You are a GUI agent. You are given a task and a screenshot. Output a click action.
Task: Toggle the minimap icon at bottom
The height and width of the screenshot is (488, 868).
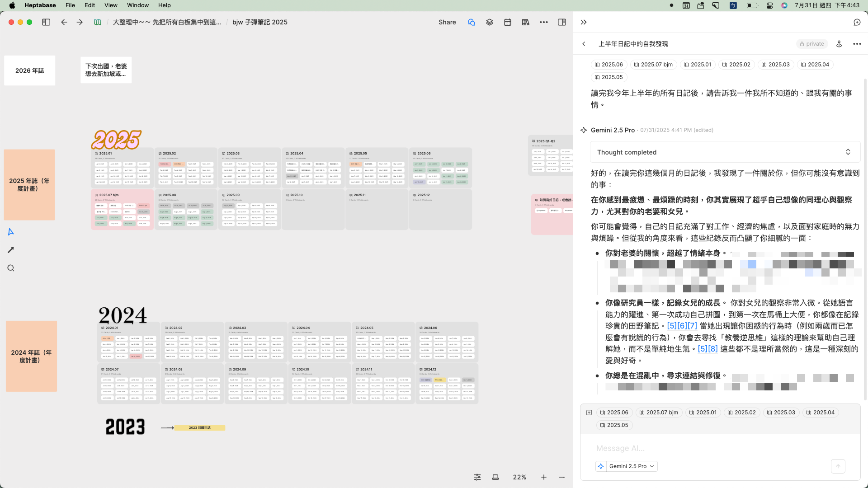click(x=495, y=477)
